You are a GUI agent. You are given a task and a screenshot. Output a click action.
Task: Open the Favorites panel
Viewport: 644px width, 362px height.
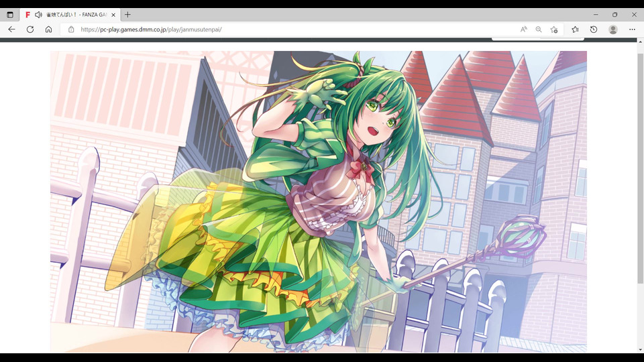pyautogui.click(x=575, y=29)
